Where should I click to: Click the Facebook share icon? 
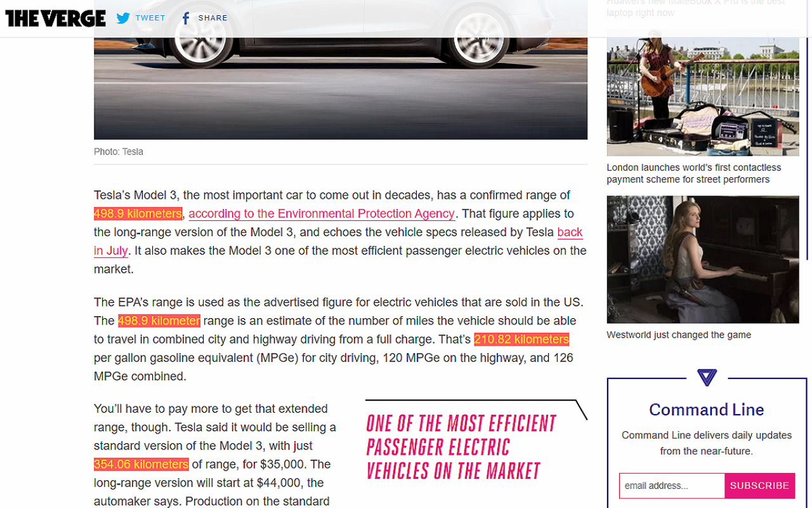pos(185,18)
